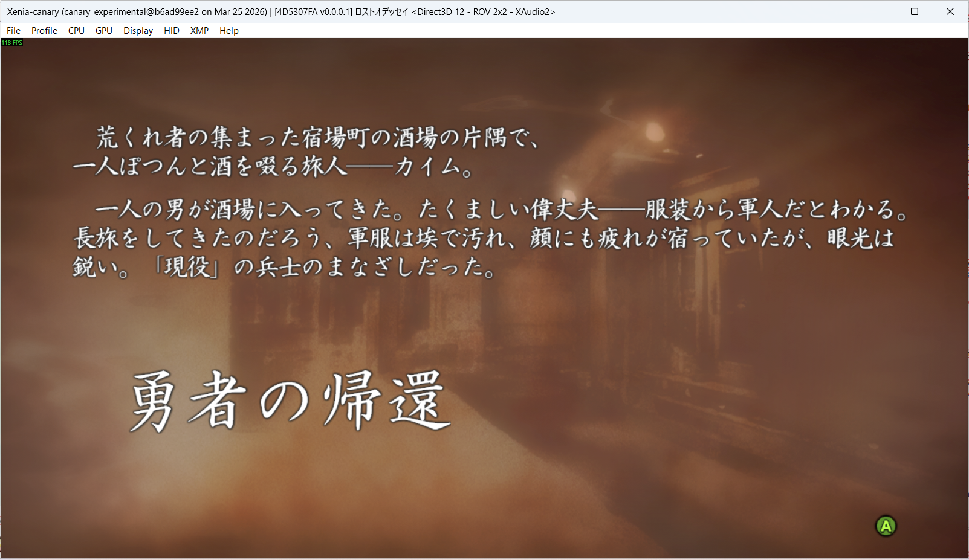969x560 pixels.
Task: Close the Xenia-canary window
Action: pos(950,11)
